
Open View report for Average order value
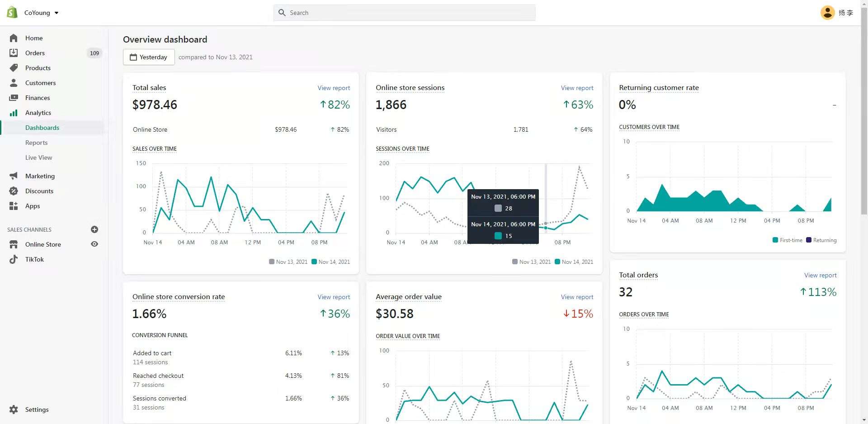[577, 297]
